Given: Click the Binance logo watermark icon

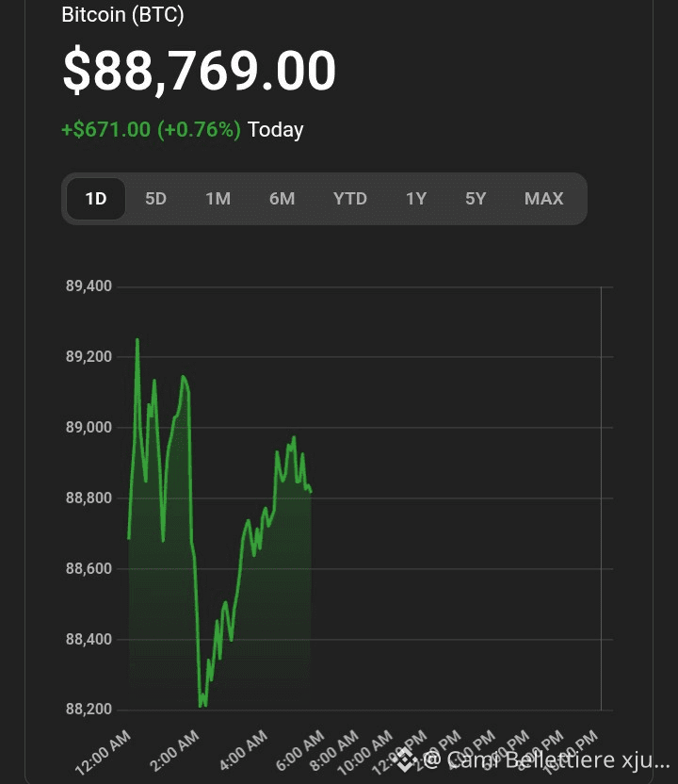Looking at the screenshot, I should pyautogui.click(x=407, y=759).
